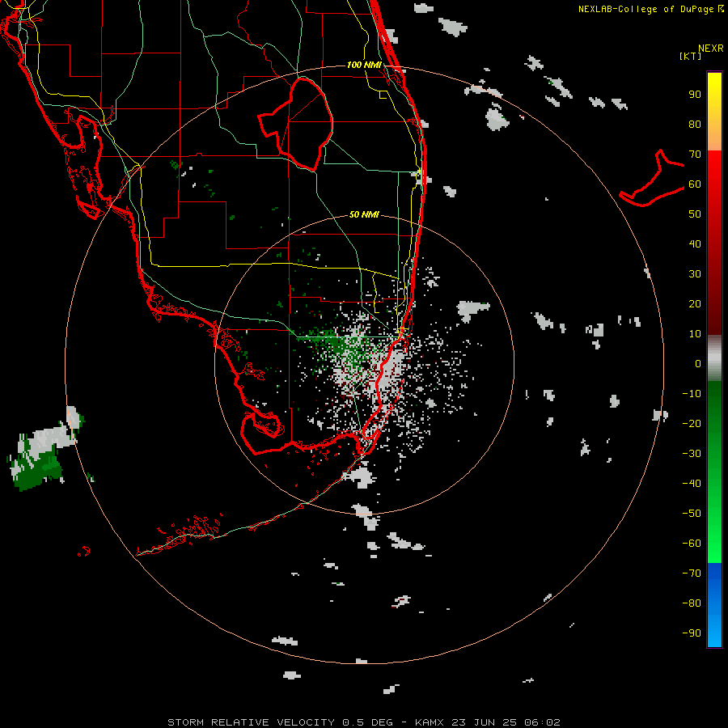Select the 50 value on velocity scale
The height and width of the screenshot is (728, 728).
point(695,214)
